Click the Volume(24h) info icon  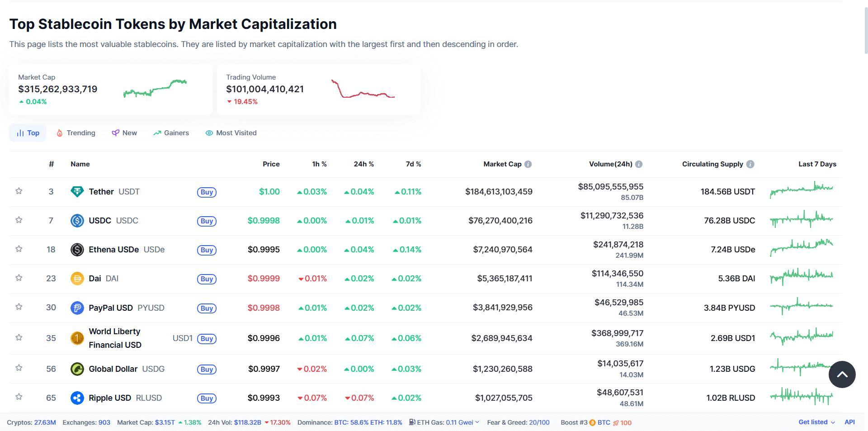coord(639,164)
